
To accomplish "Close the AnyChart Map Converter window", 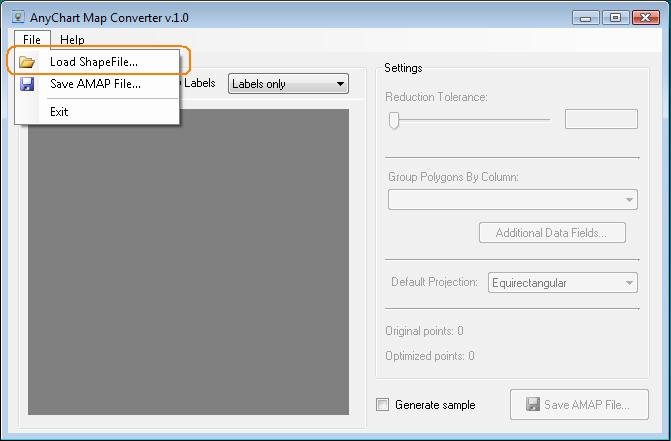I will coord(644,17).
